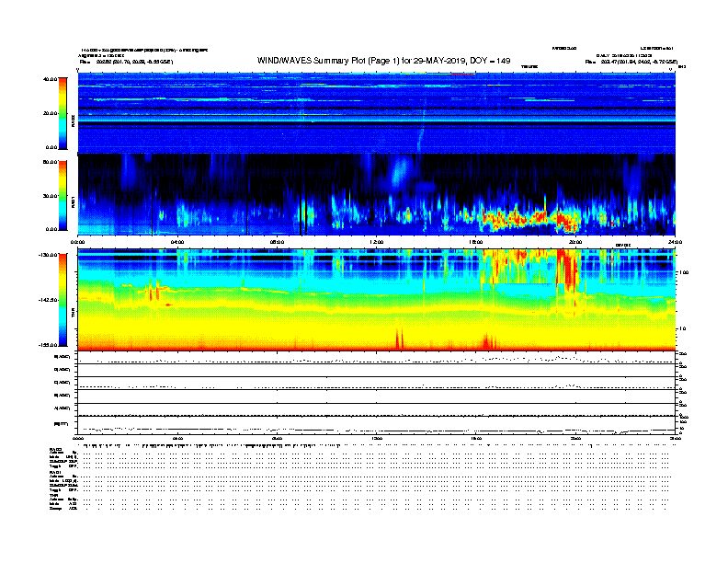Click the 16:00 label on lower time axis
Viewport: 728px width, 563px height.
(x=476, y=438)
